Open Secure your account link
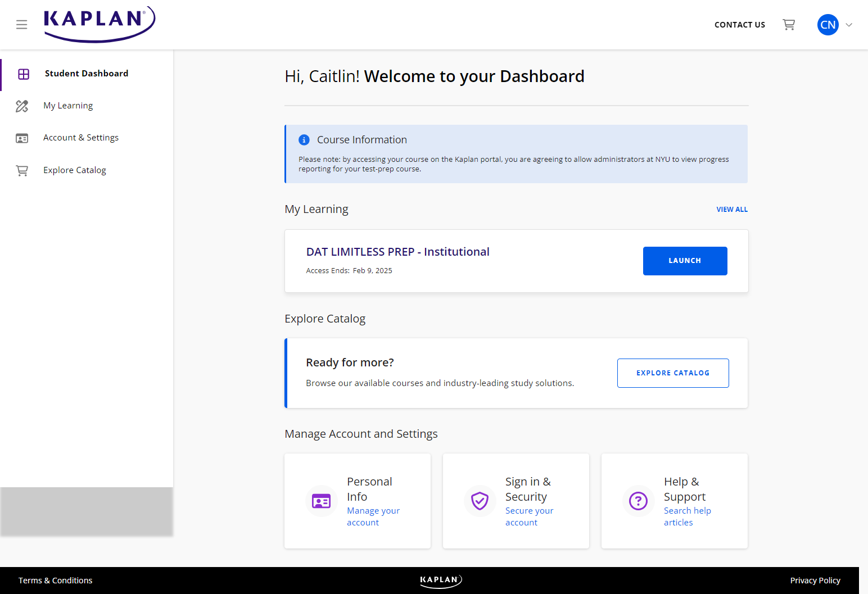This screenshot has height=594, width=868. (x=529, y=516)
